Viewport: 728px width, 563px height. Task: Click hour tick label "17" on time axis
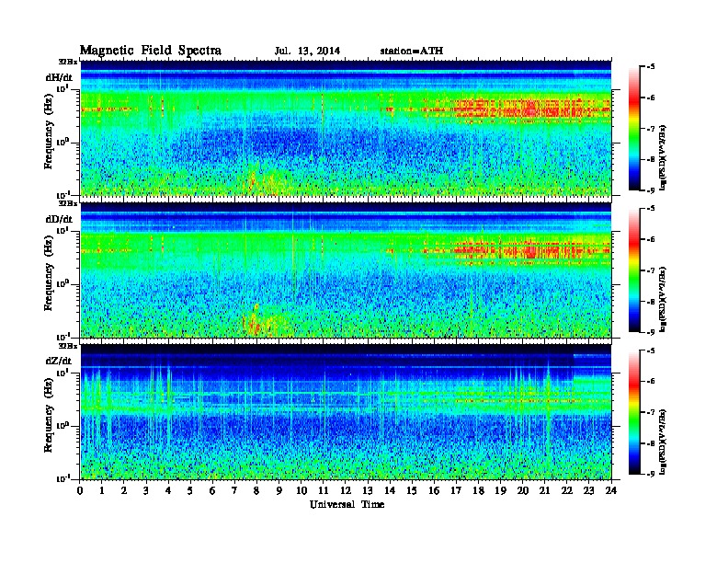pyautogui.click(x=456, y=490)
